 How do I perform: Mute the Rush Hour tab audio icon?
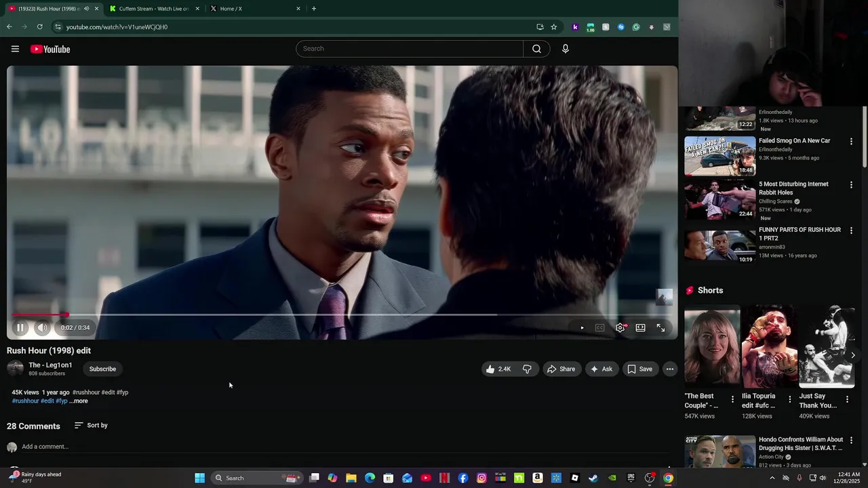pyautogui.click(x=86, y=9)
